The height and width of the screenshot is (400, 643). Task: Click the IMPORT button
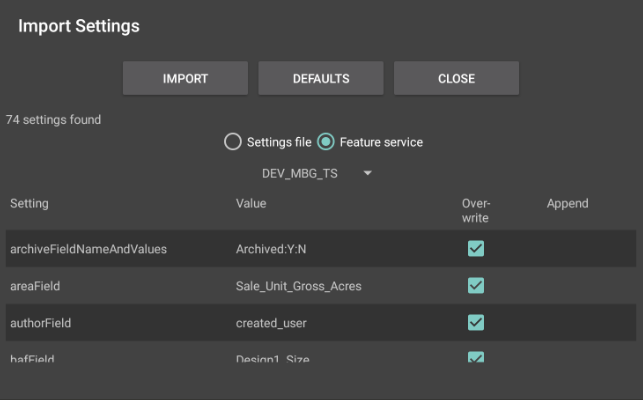tap(185, 79)
